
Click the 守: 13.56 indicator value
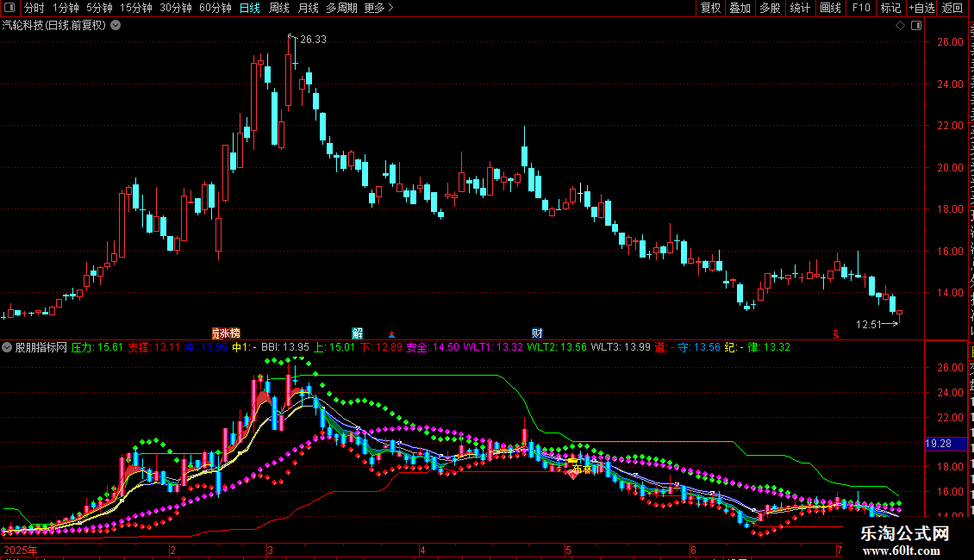(699, 348)
